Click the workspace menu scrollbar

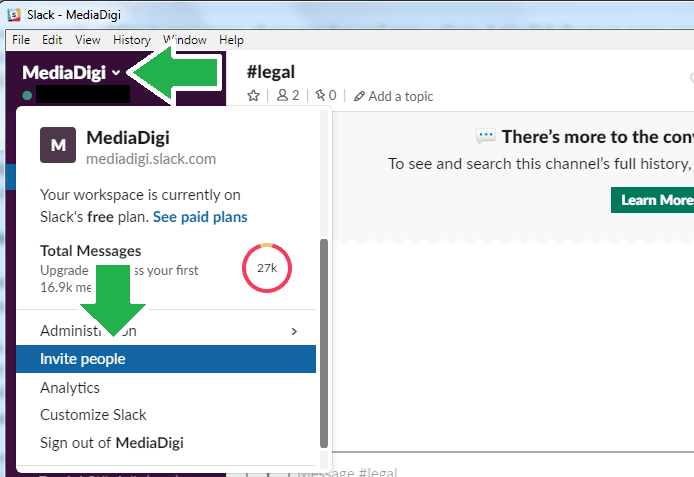324,343
